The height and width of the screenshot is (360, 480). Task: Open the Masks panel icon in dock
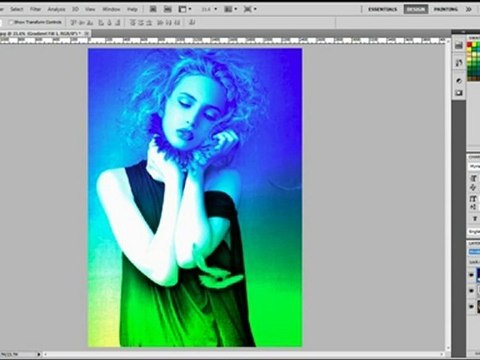459,93
